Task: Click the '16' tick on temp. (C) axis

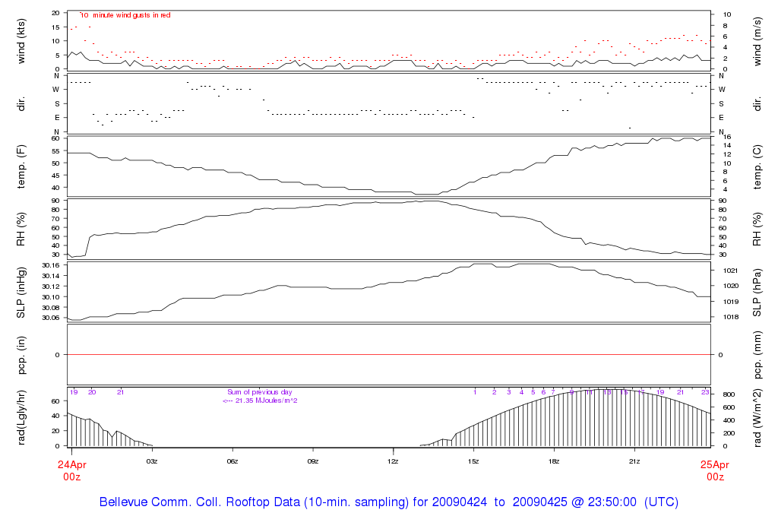Action: [727, 137]
